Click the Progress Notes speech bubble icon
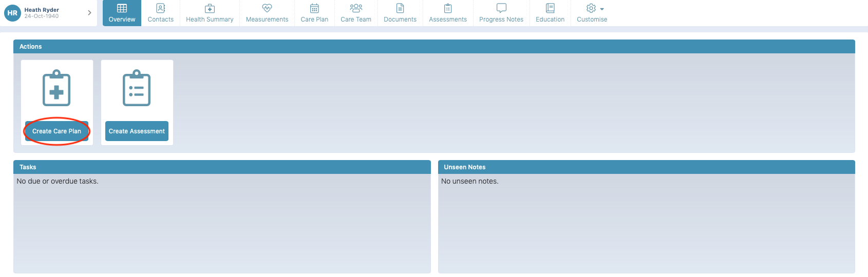 (501, 8)
